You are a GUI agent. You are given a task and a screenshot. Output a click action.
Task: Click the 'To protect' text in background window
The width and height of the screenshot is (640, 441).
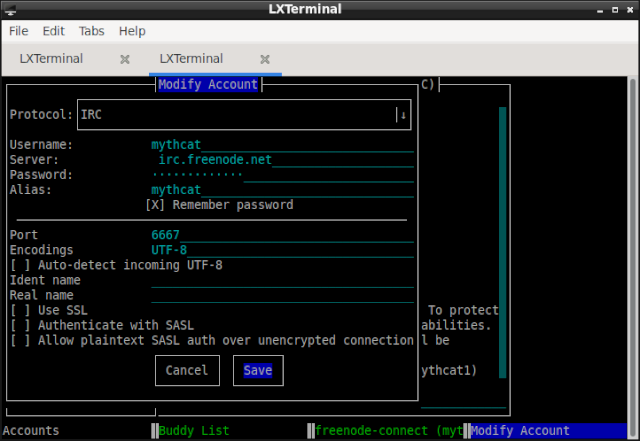point(463,310)
